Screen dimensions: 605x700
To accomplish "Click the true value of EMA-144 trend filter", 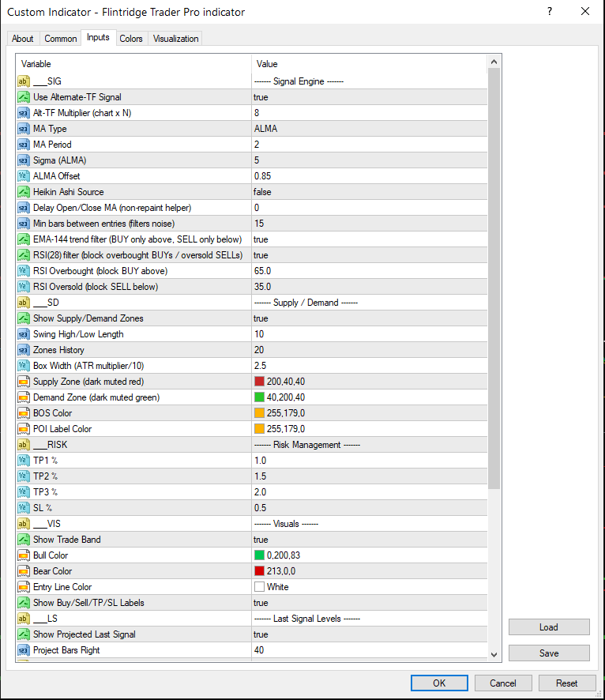I will click(x=261, y=239).
